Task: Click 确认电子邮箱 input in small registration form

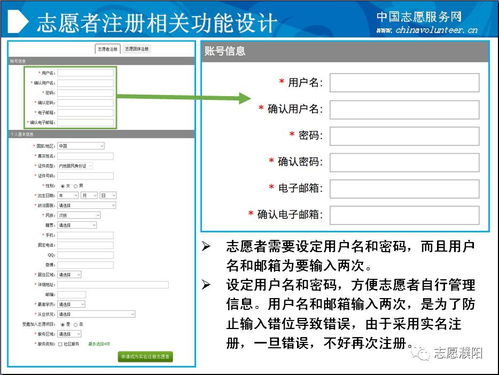Action: [x=85, y=122]
